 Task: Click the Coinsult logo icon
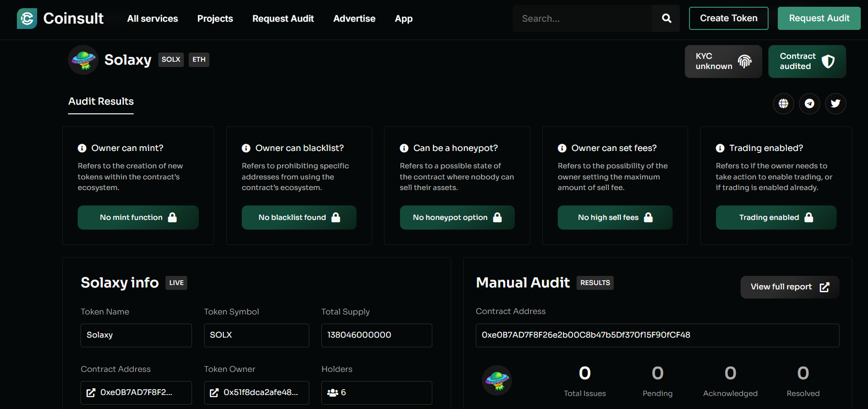27,18
